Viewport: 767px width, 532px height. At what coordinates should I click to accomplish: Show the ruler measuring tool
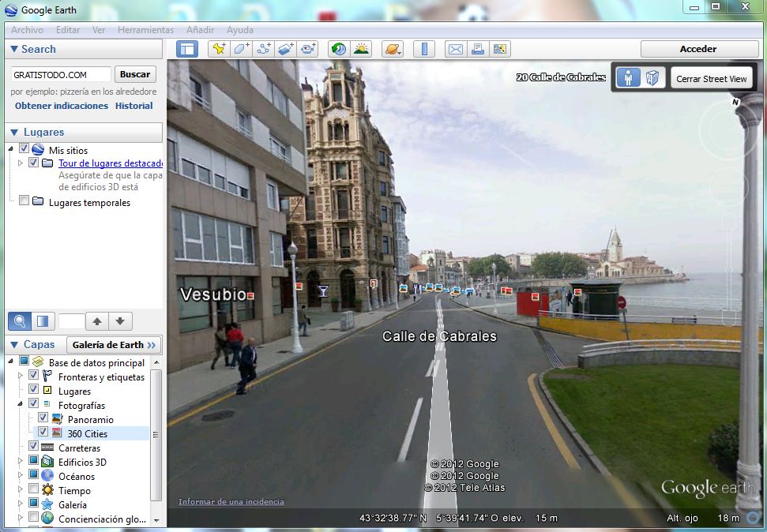(423, 49)
